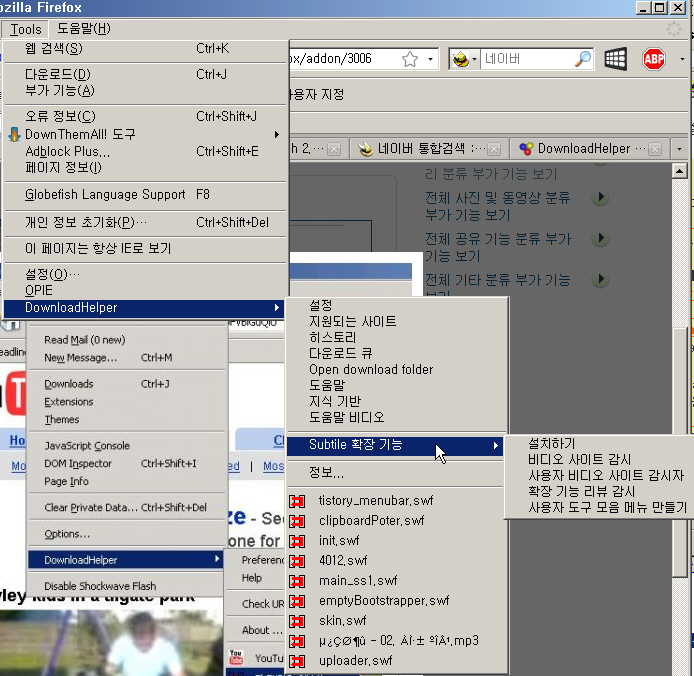
Task: Select 개인 정보 초기화(P) item
Action: pyautogui.click(x=146, y=222)
